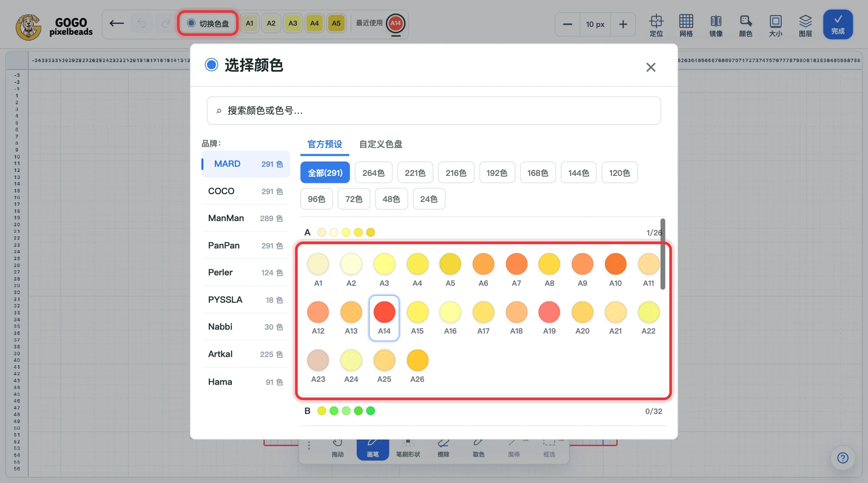Click the undo arrow icon
Screen dimensions: 868x483
[141, 23]
